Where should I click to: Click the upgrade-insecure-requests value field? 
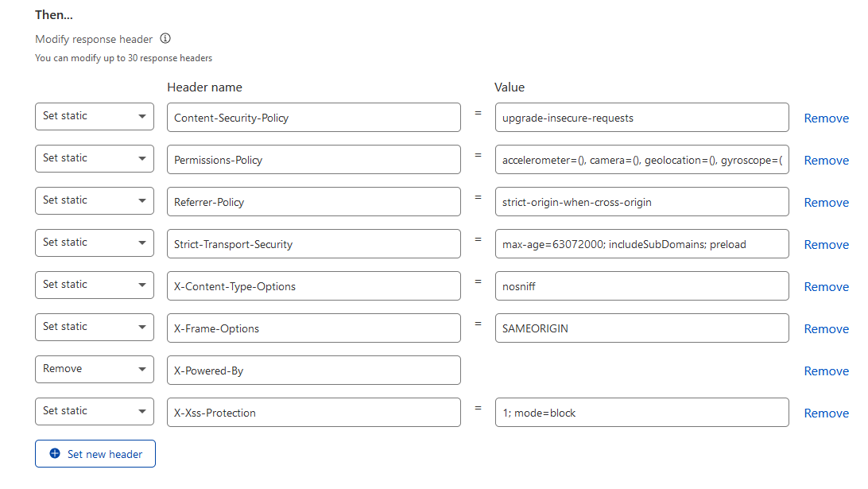pos(641,118)
